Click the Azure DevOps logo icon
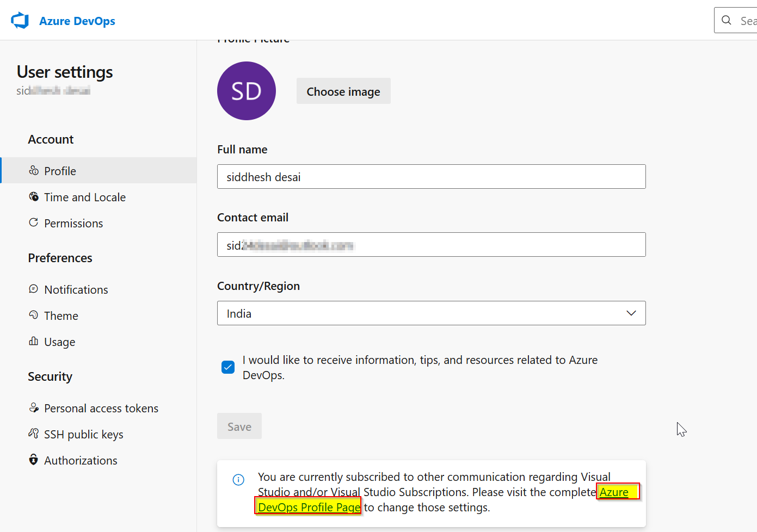The height and width of the screenshot is (532, 757). pos(20,21)
